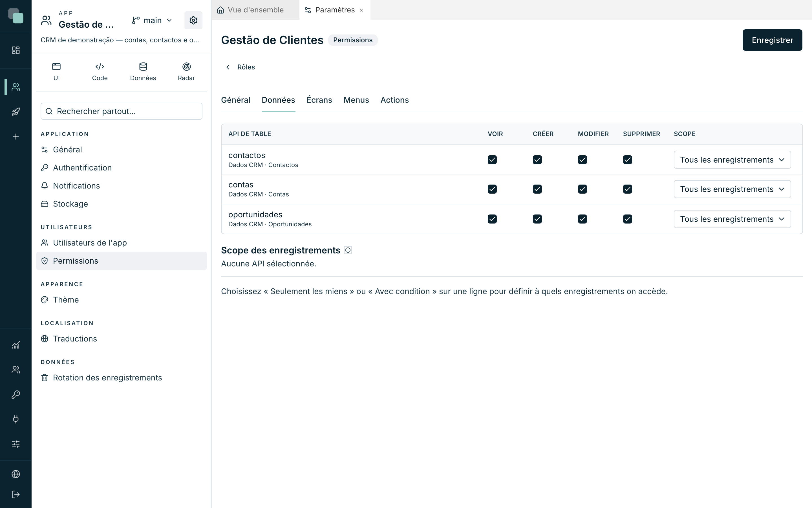Switch to the Données tab

(278, 100)
